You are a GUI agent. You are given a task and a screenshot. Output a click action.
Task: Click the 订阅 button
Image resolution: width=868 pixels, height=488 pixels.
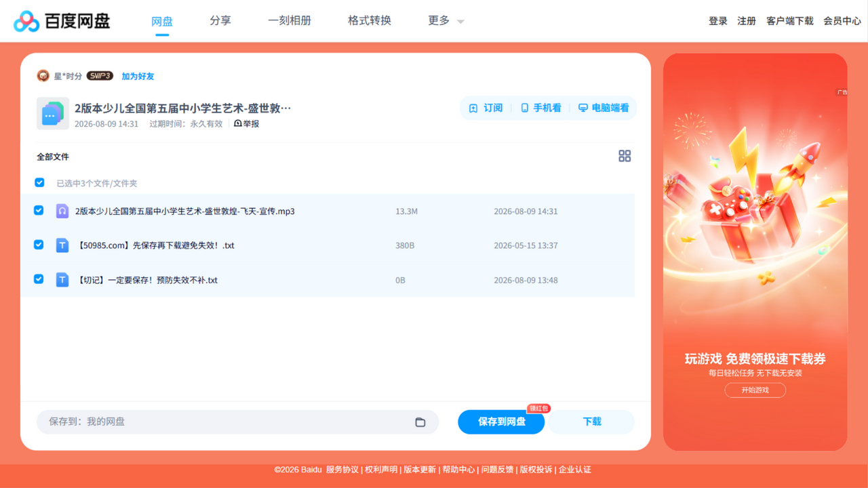pos(486,108)
